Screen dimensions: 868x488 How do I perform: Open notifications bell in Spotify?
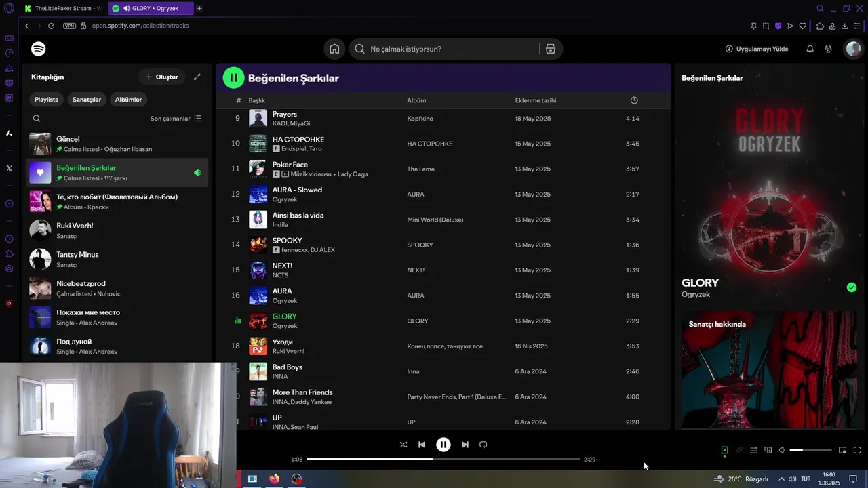[x=810, y=49]
